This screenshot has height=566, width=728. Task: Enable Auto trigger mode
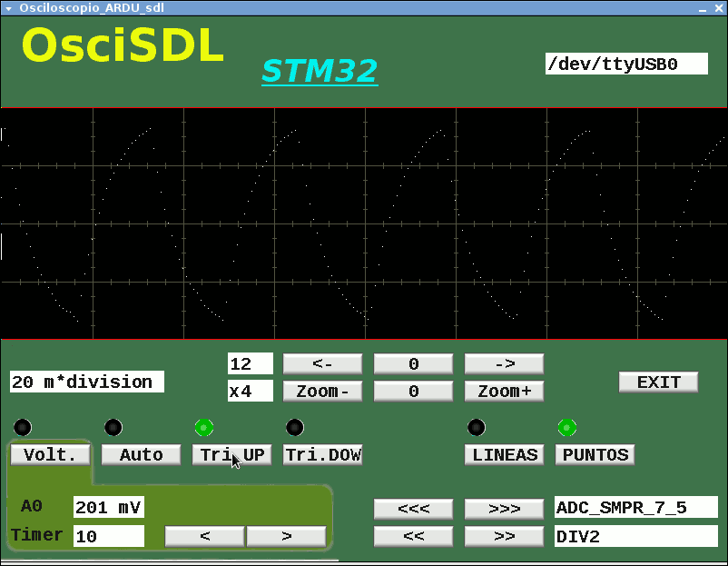pos(141,454)
